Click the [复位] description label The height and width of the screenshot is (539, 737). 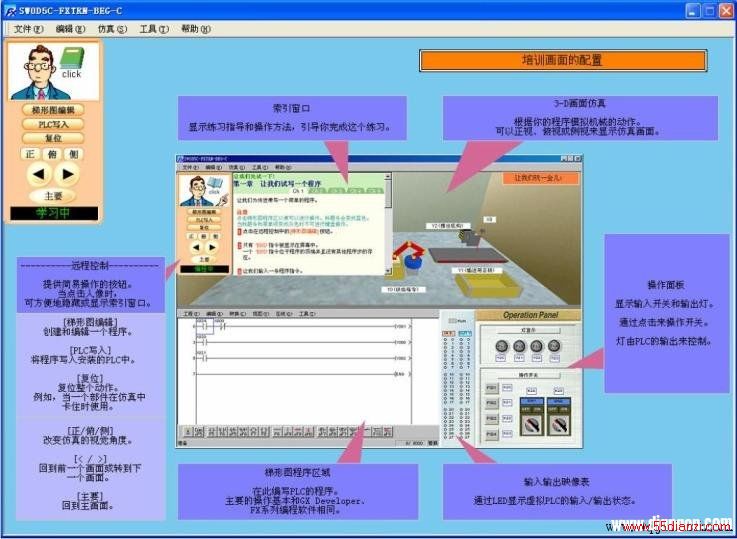point(89,378)
